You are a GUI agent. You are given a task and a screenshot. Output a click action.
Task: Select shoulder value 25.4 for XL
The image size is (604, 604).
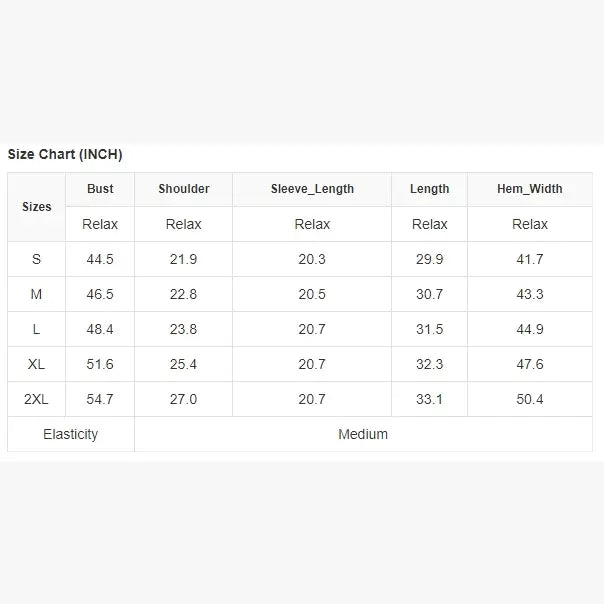coord(183,364)
